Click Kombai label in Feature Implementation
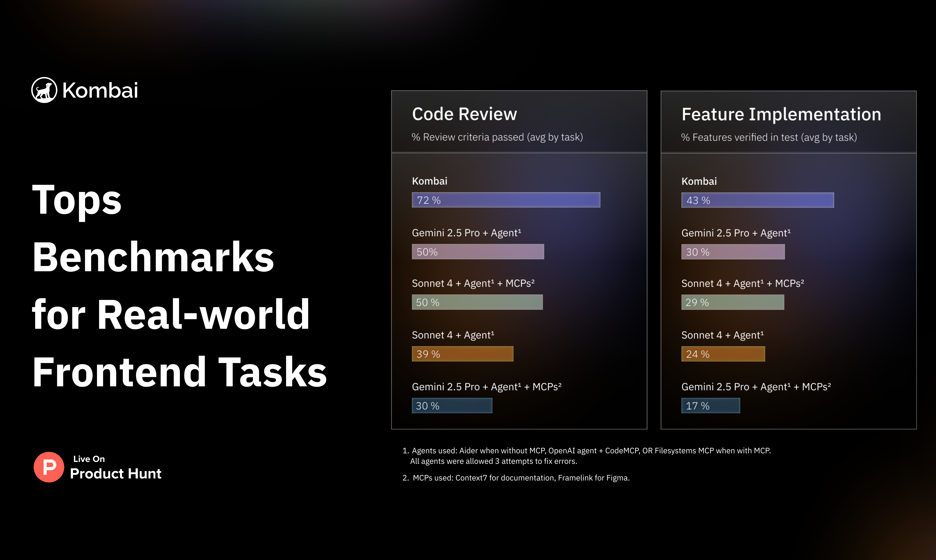This screenshot has height=560, width=936. [699, 182]
